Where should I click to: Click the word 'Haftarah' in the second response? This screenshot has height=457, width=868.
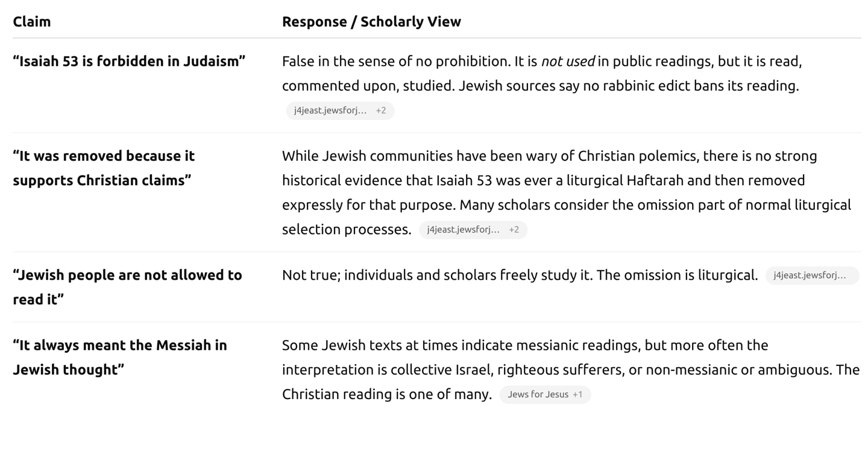click(x=655, y=180)
